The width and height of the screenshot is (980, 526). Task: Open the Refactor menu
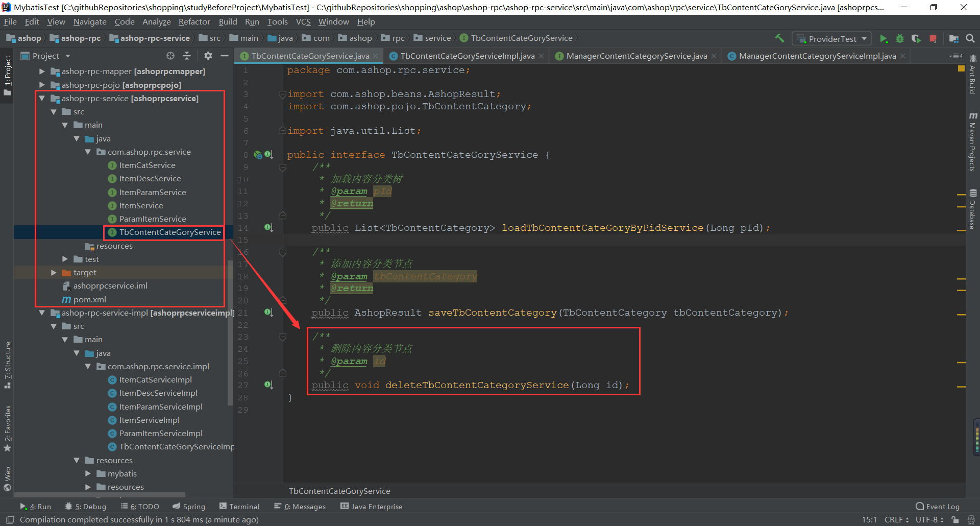point(194,22)
